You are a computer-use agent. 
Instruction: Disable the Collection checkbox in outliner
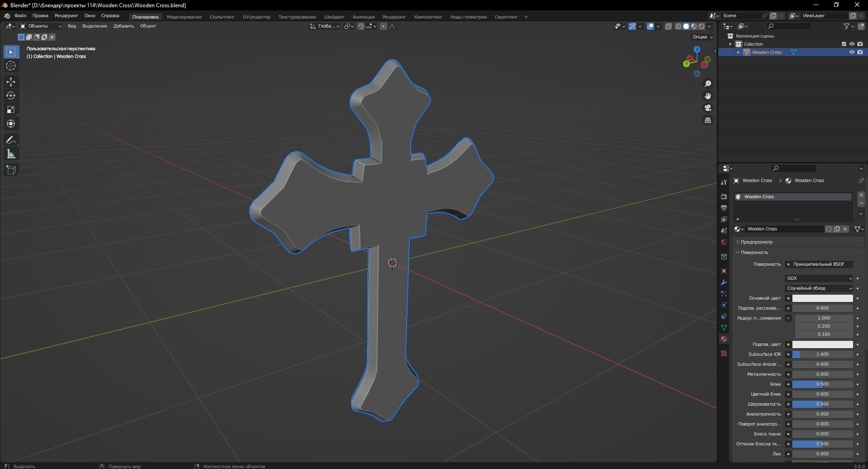point(844,44)
